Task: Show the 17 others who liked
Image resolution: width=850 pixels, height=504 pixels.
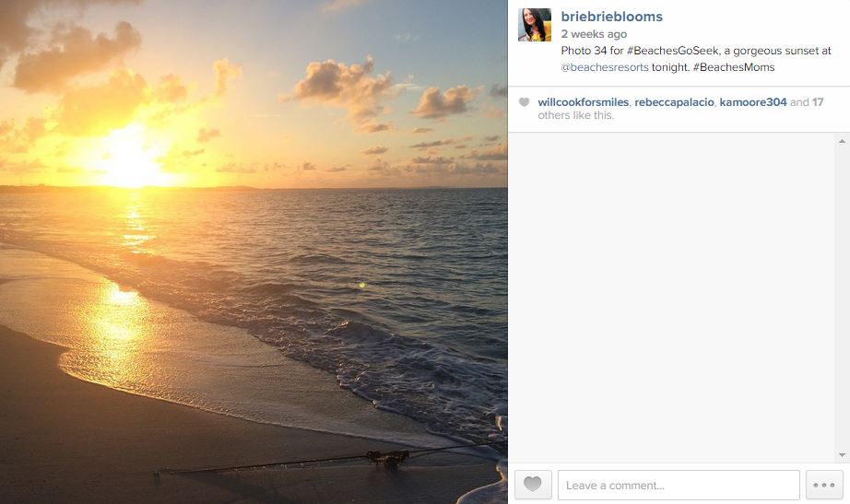Action: click(x=817, y=102)
